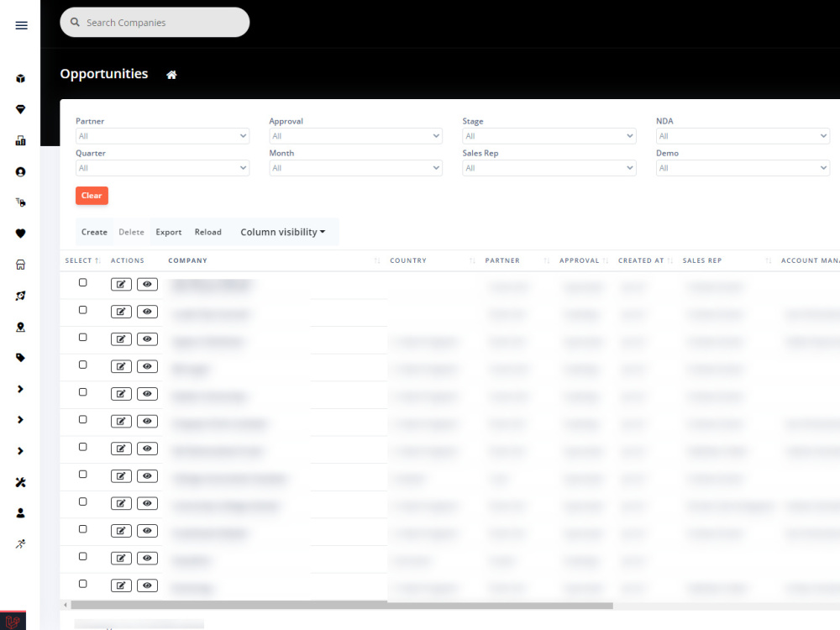Click the diamond gem sidebar icon
Image resolution: width=840 pixels, height=630 pixels.
20,109
